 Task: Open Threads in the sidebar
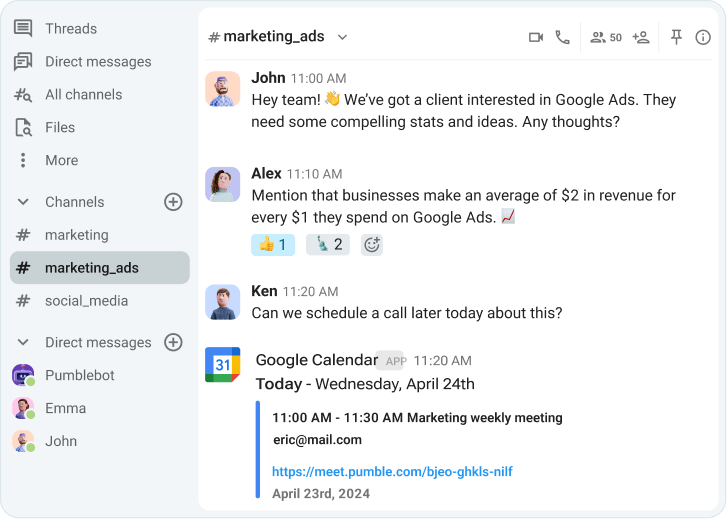tap(70, 28)
